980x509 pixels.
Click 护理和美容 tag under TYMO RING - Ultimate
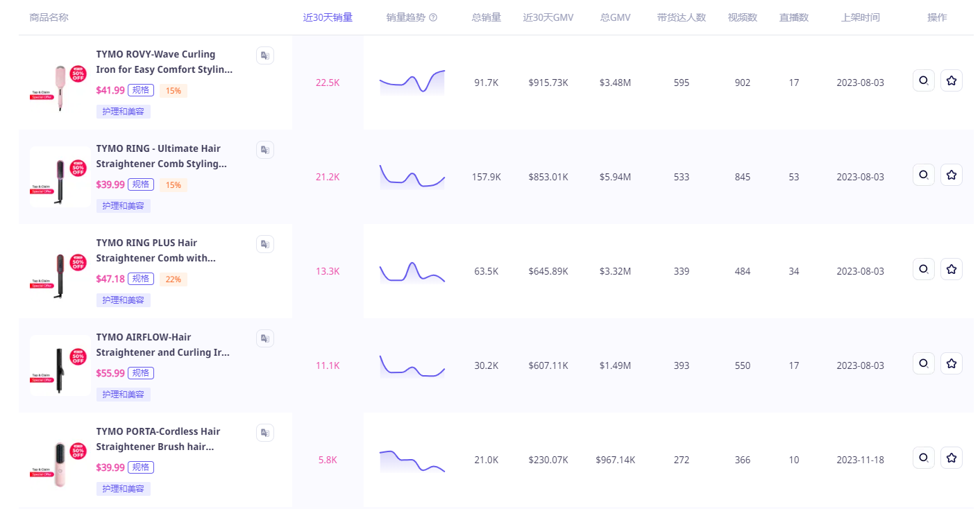point(124,206)
